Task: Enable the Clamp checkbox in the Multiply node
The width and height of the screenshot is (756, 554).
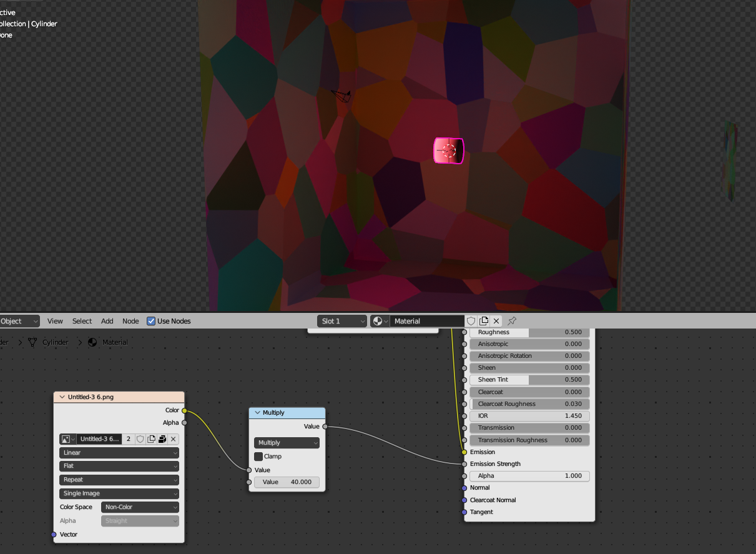Action: [258, 457]
